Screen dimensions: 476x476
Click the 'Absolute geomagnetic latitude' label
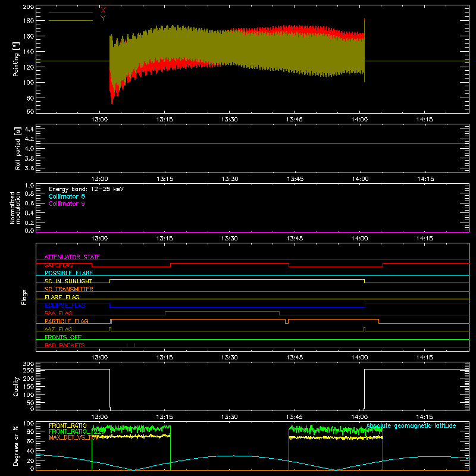[x=411, y=425]
